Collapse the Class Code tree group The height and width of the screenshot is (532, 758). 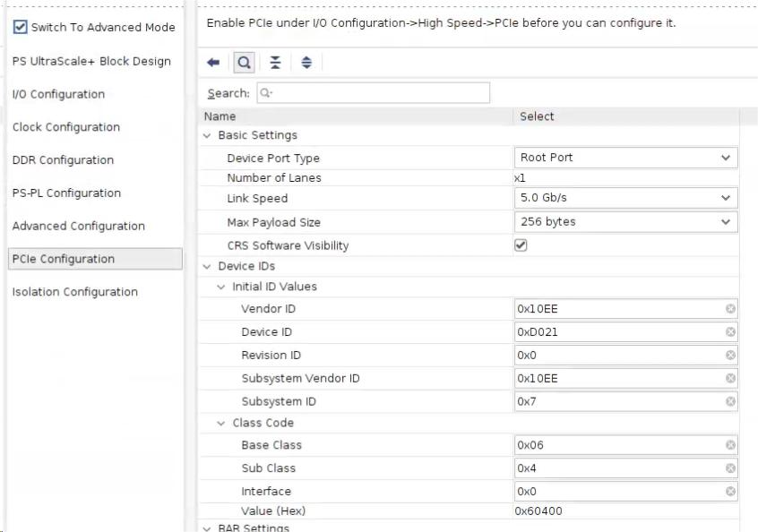coord(221,423)
